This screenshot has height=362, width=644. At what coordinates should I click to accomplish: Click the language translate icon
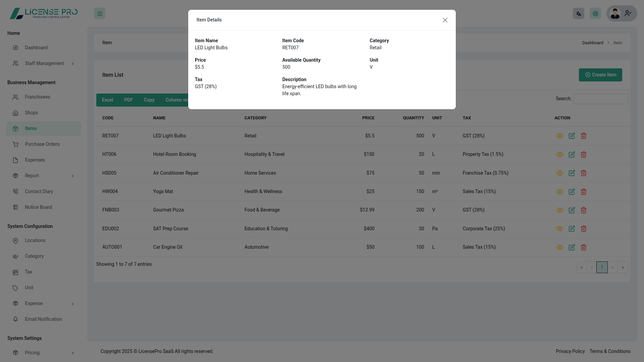pyautogui.click(x=578, y=14)
